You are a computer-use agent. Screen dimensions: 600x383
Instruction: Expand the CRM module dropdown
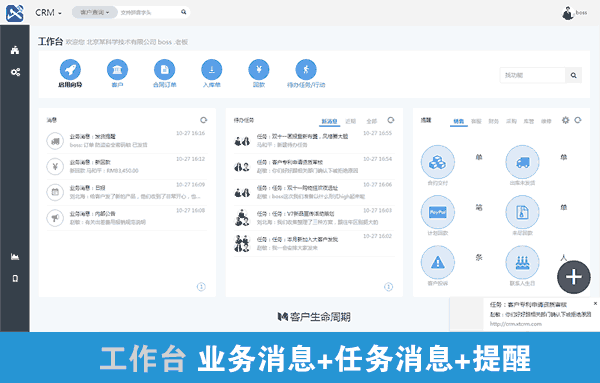click(x=49, y=13)
